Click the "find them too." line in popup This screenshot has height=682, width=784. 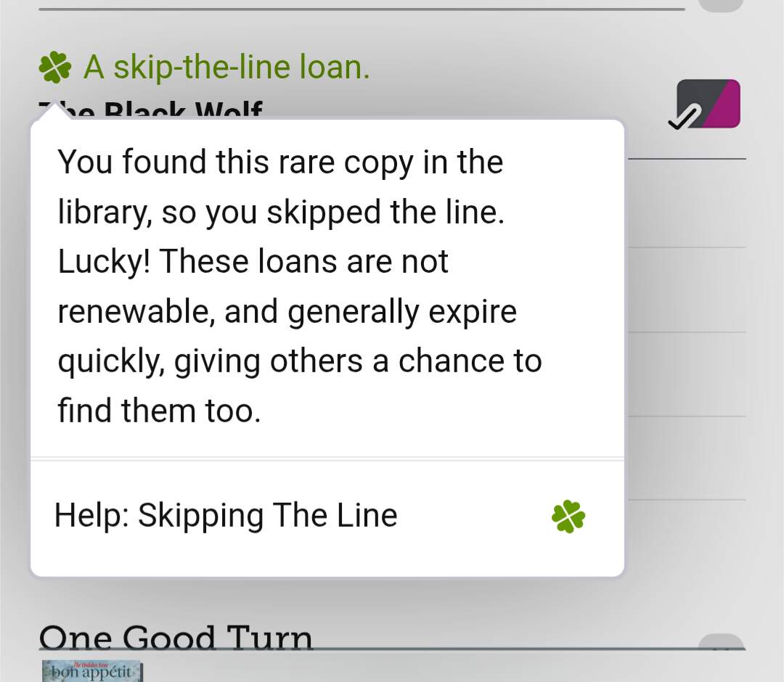click(159, 411)
